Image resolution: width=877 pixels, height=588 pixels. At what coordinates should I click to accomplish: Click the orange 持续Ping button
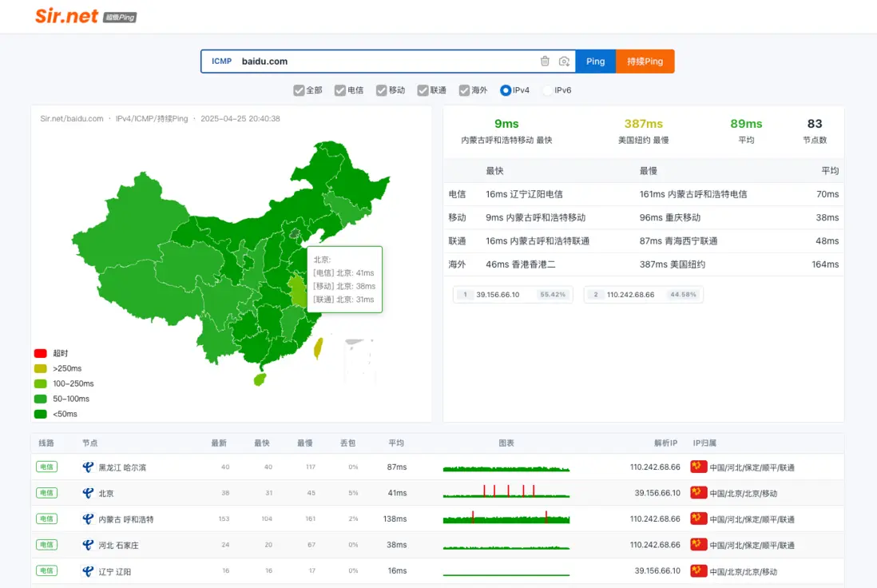click(x=645, y=62)
